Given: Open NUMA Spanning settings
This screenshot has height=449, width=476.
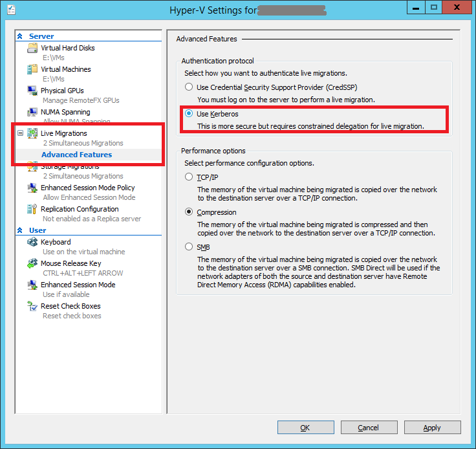Looking at the screenshot, I should tap(65, 112).
